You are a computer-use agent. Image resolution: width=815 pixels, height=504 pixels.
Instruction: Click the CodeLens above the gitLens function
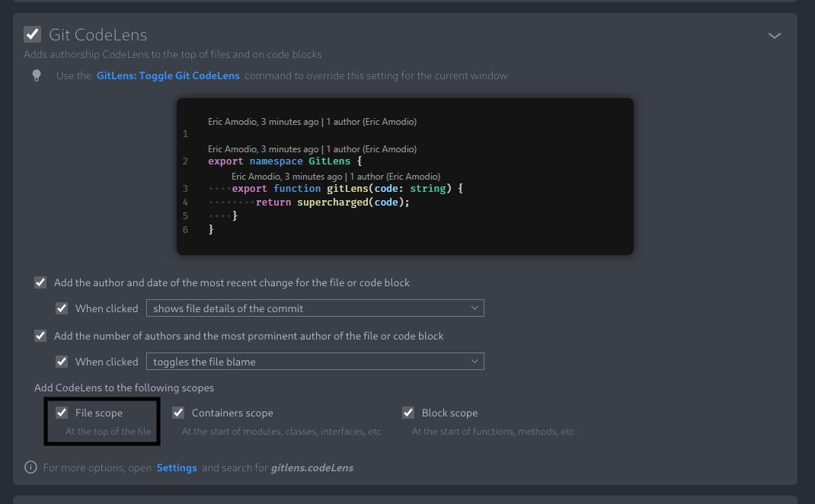click(x=335, y=176)
